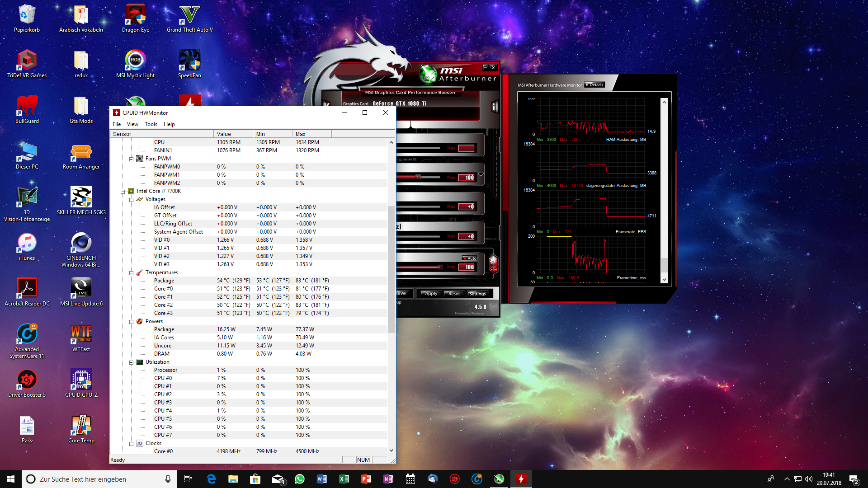
Task: Click the power limit slider handle
Action: [x=418, y=177]
